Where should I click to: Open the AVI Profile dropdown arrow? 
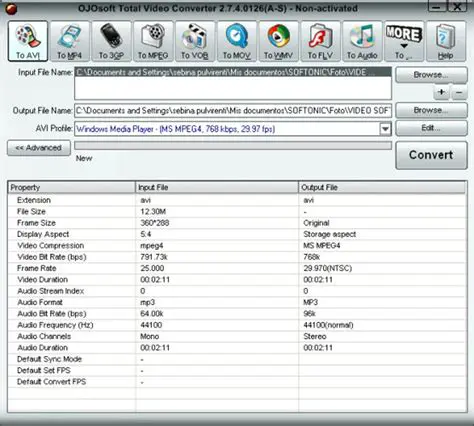coord(385,129)
